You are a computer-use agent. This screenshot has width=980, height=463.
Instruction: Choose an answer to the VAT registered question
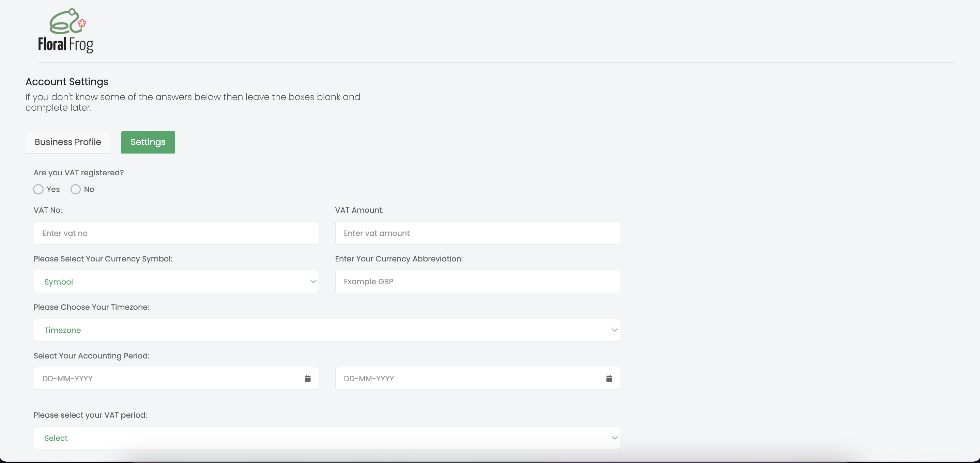[x=38, y=189]
